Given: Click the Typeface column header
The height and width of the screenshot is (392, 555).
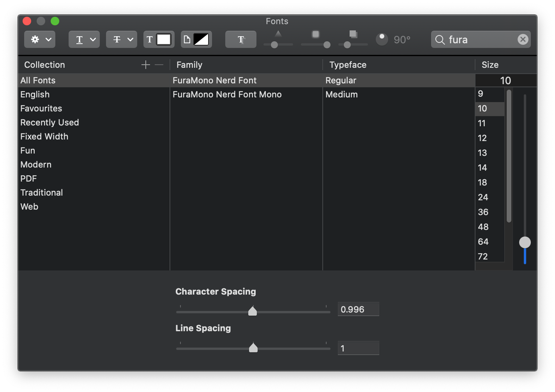Looking at the screenshot, I should tap(348, 65).
